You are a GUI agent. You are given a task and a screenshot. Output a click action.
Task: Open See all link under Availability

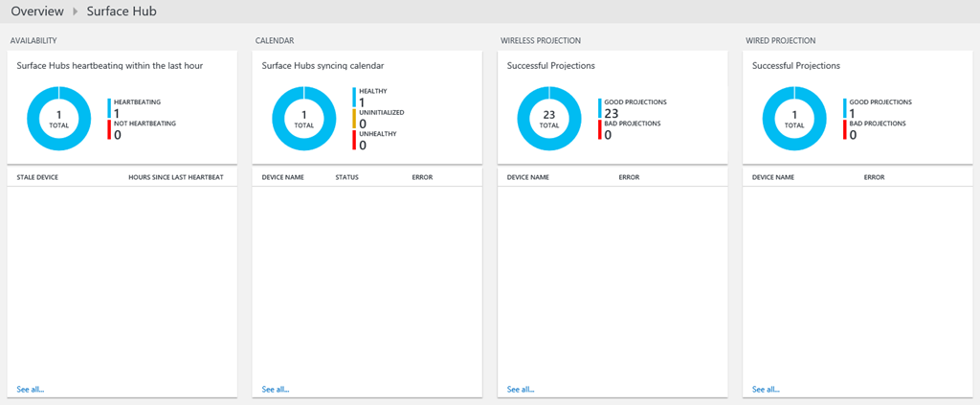coord(31,390)
